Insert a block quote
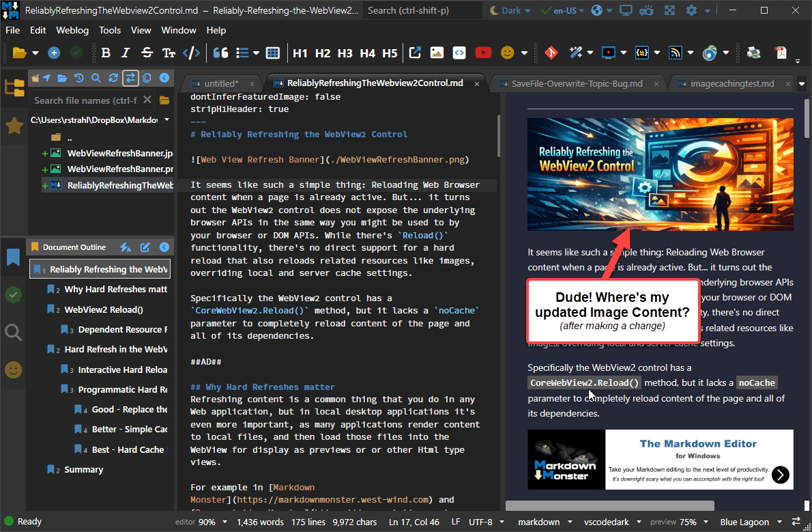Viewport: 812px width, 532px height. (220, 53)
